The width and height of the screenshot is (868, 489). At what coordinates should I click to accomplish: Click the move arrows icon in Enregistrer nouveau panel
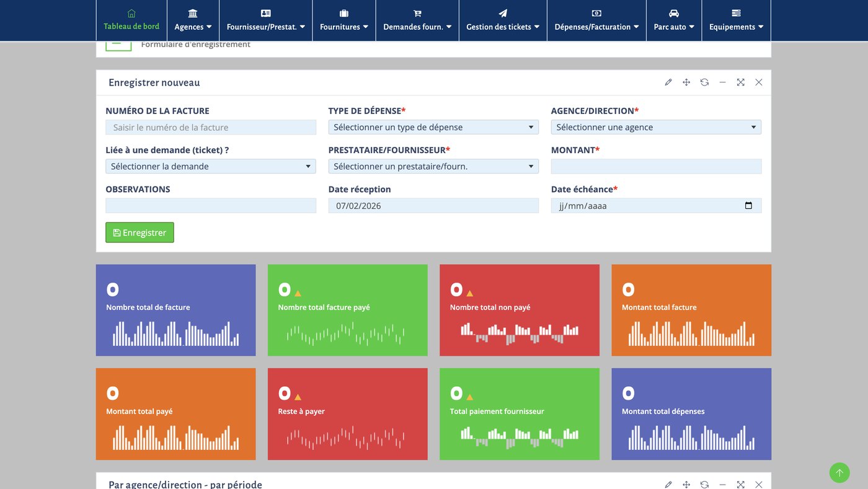(686, 82)
